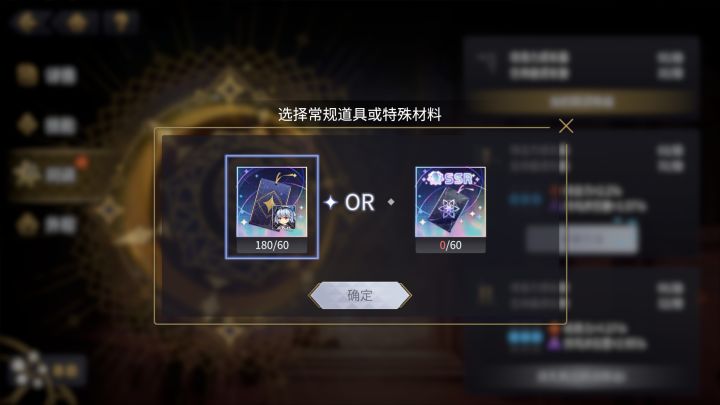Click the second blurred gold icon at top-left
The width and height of the screenshot is (720, 405).
(x=76, y=22)
